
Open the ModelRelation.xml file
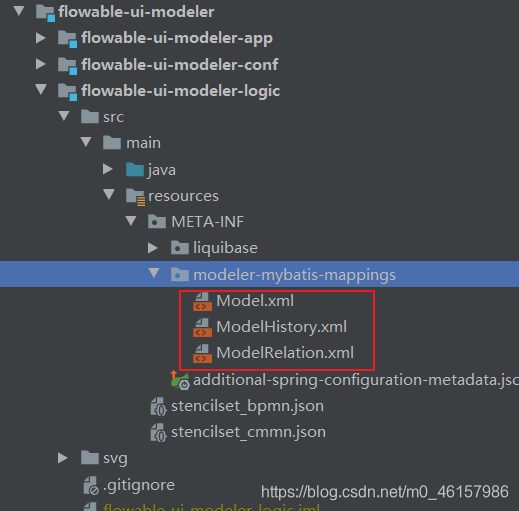coord(285,353)
